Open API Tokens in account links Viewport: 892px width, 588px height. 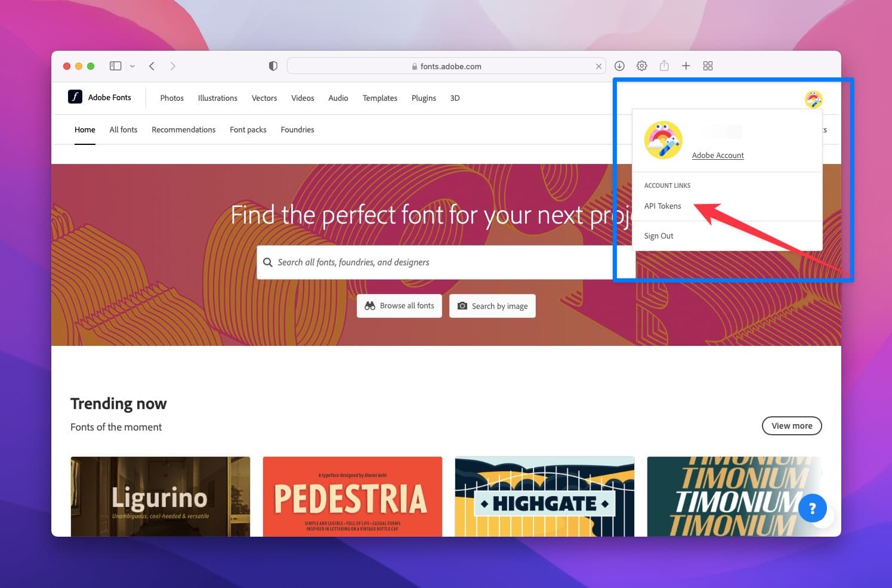[662, 206]
